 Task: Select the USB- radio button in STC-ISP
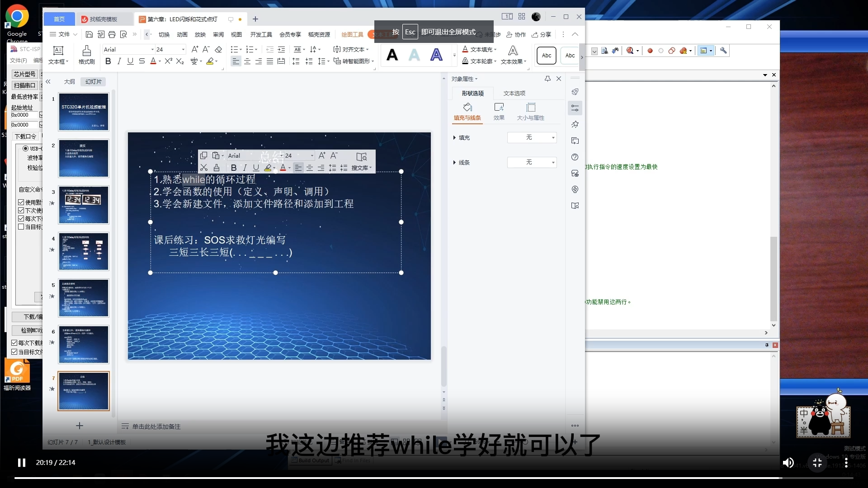point(25,149)
